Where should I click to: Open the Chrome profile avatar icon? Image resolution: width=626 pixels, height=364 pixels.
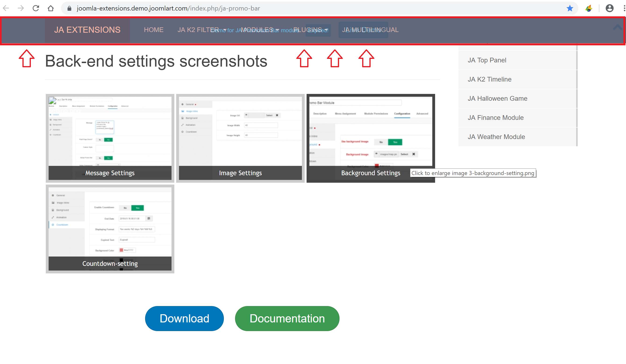point(609,8)
